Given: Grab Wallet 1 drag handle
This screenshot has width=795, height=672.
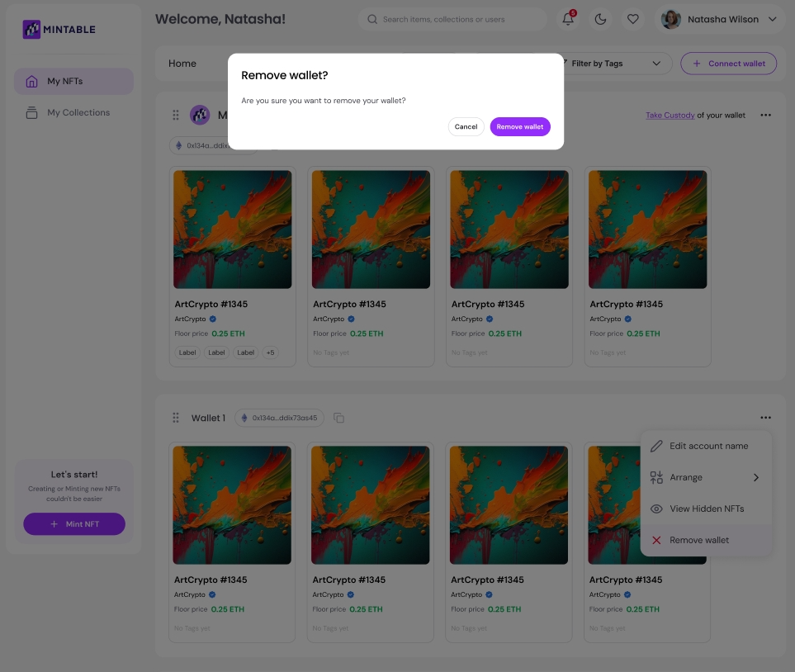Looking at the screenshot, I should 176,418.
